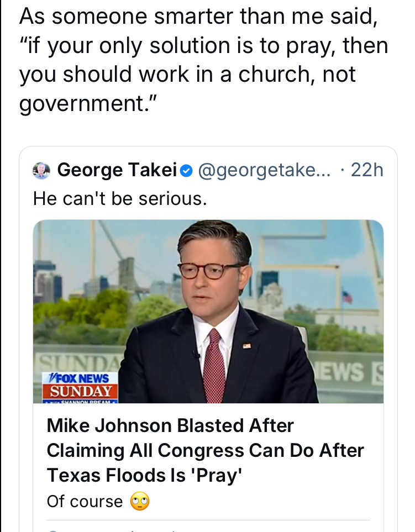The width and height of the screenshot is (415, 532).
Task: Click the 'you should work in a church' line
Action: (x=188, y=75)
